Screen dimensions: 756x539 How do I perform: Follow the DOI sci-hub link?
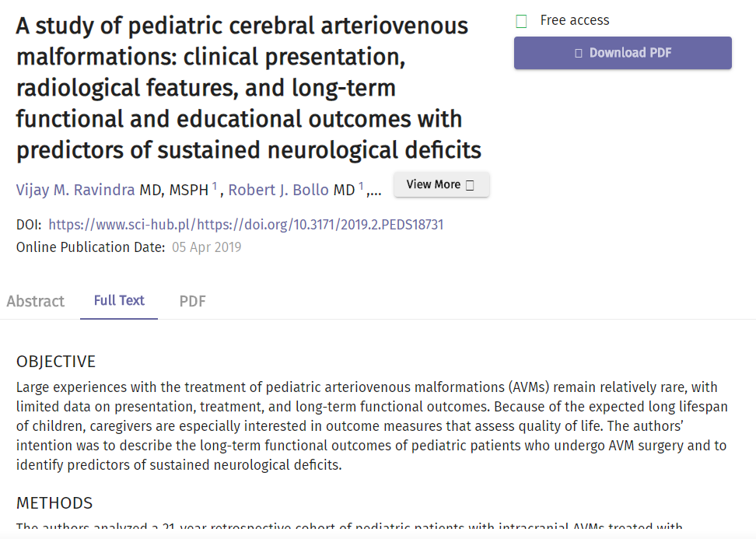[x=246, y=225]
